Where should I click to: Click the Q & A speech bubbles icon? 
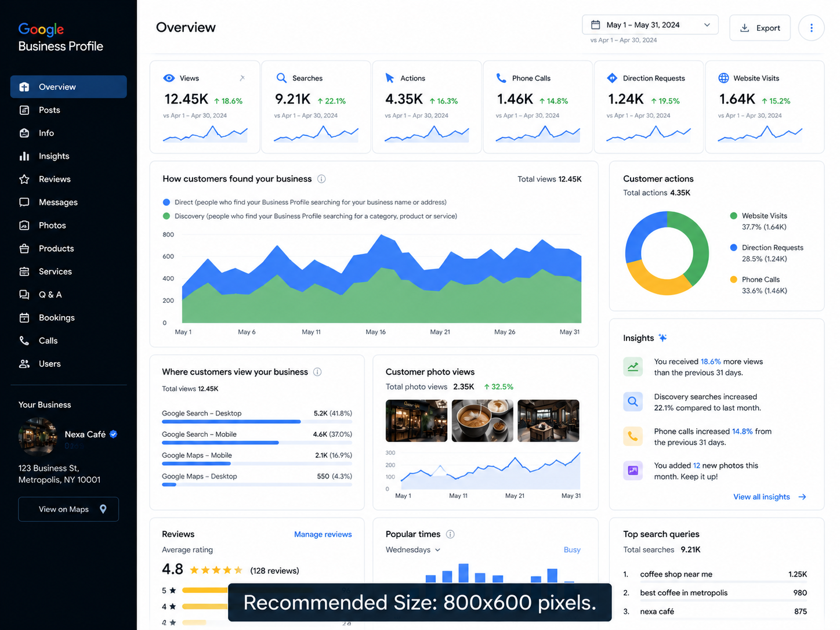24,295
